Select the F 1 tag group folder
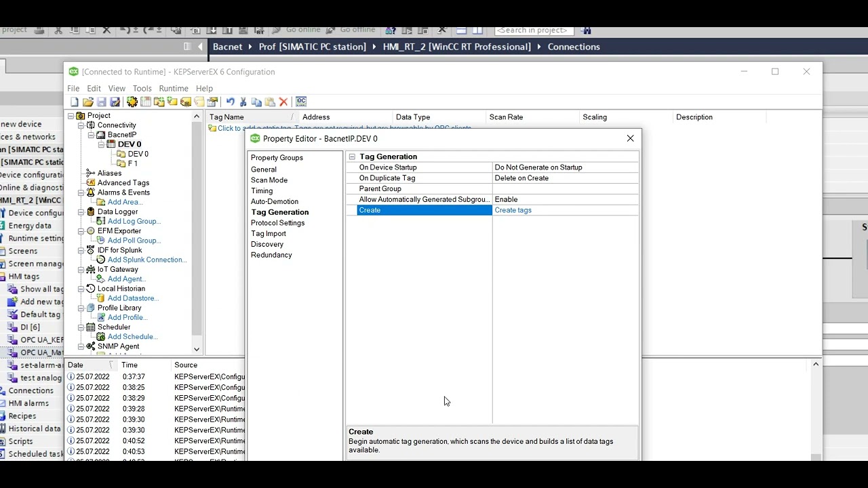868x488 pixels. 132,163
